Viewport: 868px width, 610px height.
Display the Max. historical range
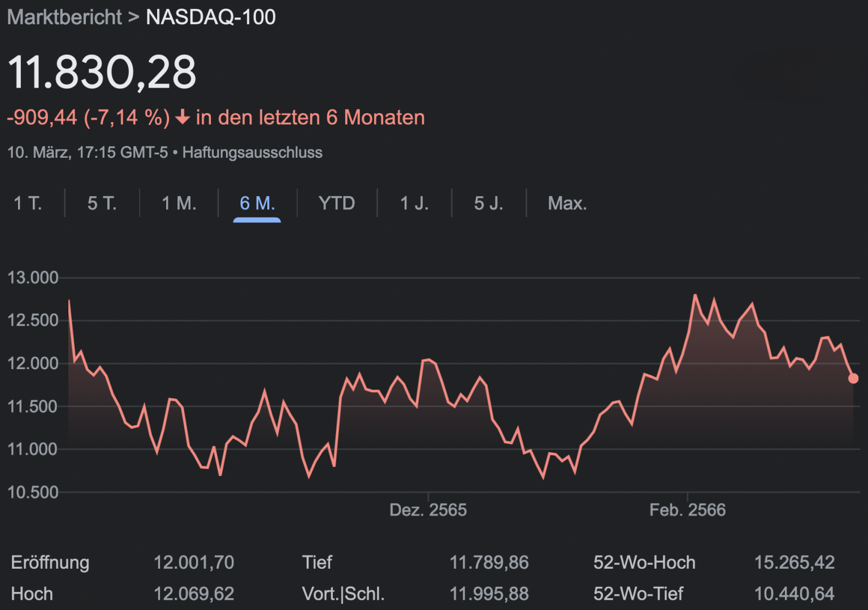(x=567, y=203)
